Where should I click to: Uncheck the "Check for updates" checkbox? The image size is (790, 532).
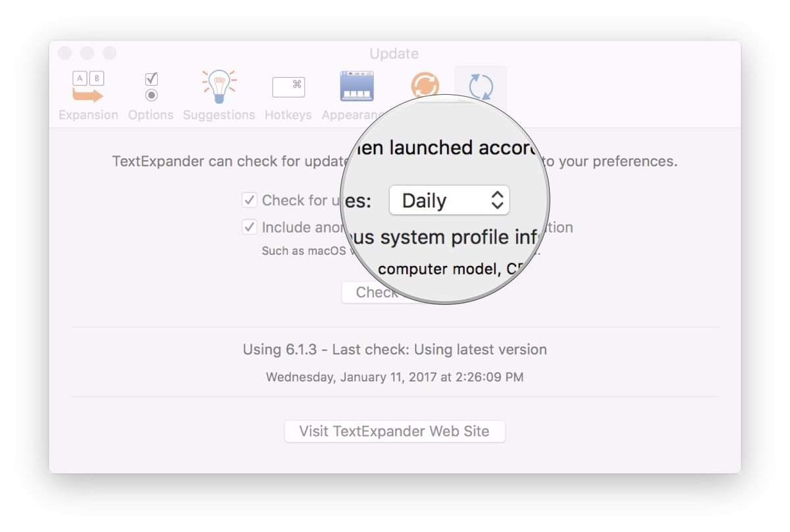(x=249, y=200)
